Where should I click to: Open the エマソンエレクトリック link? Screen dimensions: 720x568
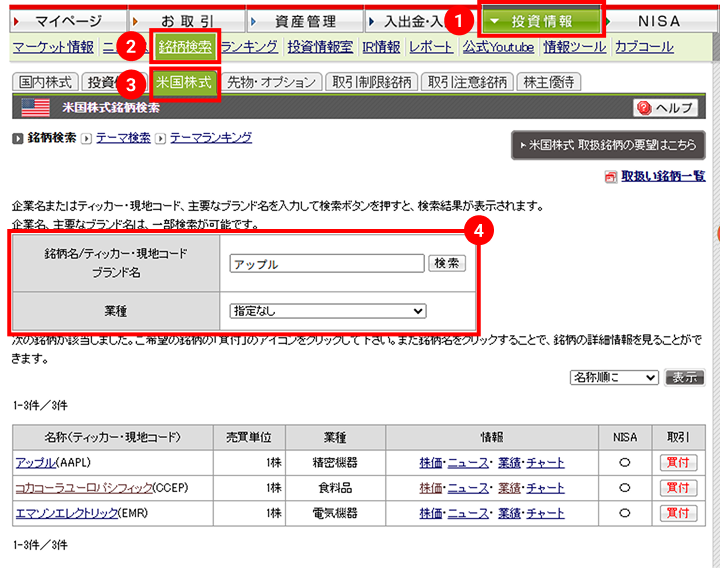(x=67, y=513)
